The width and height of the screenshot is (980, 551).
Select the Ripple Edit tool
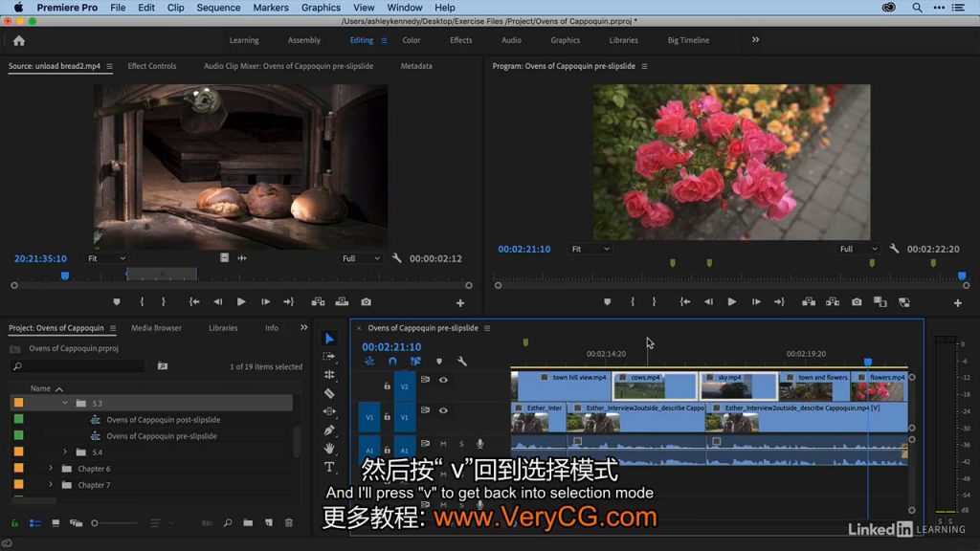[x=329, y=375]
